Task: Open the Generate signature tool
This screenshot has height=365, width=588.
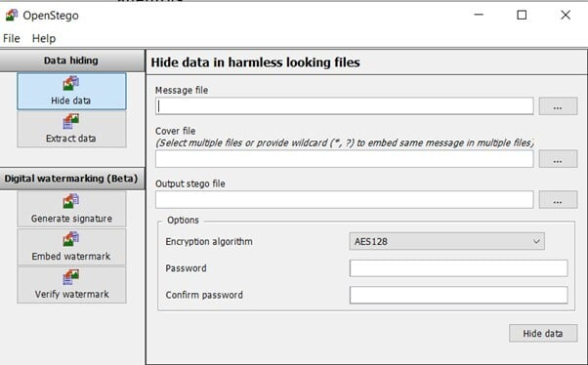Action: (71, 209)
